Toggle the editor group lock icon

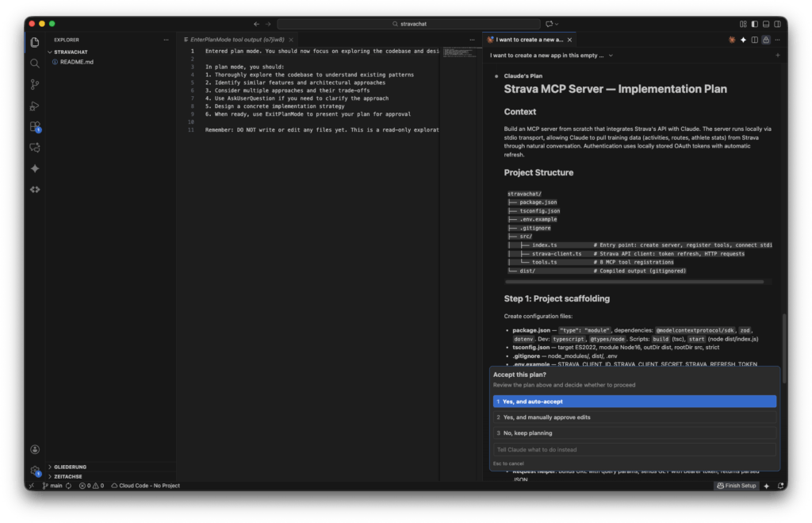tap(766, 40)
